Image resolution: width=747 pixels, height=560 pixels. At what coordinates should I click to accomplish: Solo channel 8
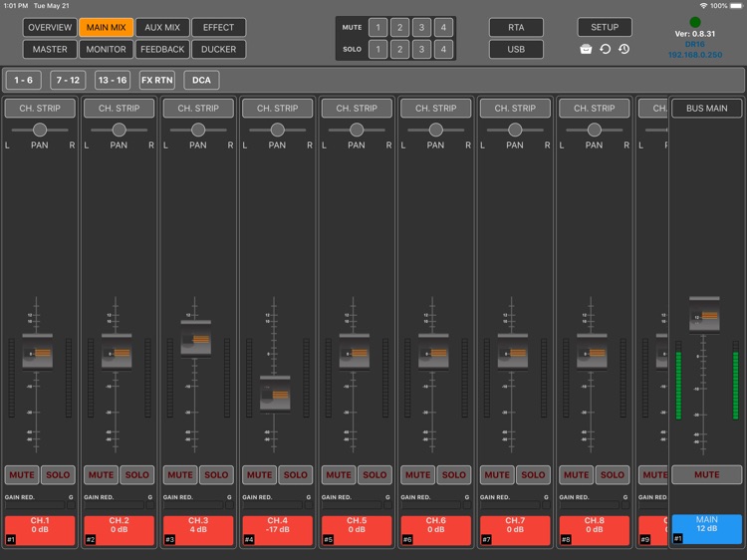613,474
